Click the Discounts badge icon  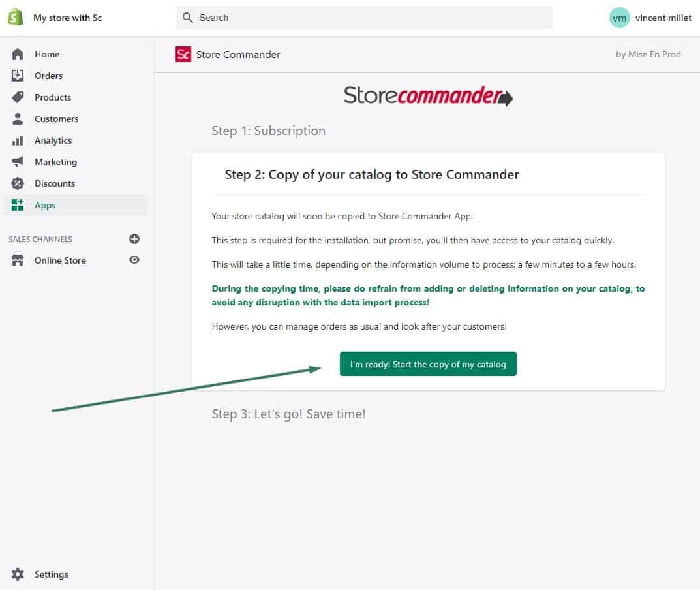[x=18, y=183]
